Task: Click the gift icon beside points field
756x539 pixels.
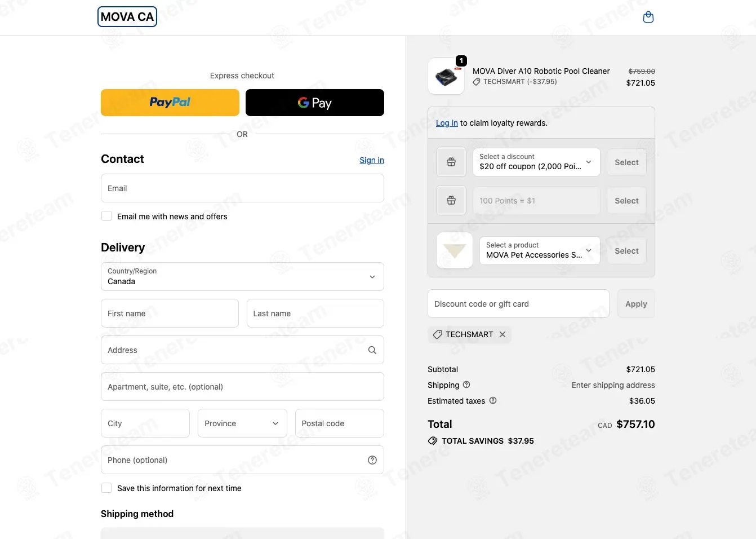Action: 451,201
